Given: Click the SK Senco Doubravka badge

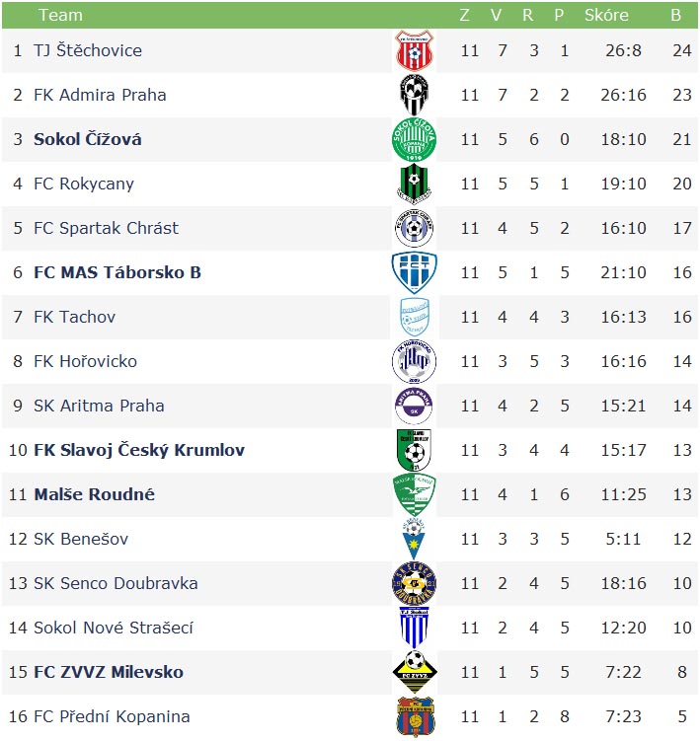Looking at the screenshot, I should (x=415, y=584).
